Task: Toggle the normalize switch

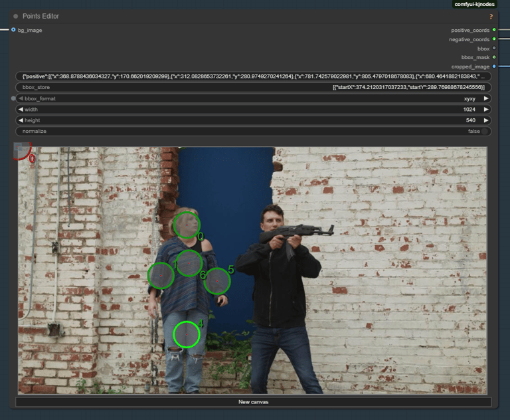Action: 485,131
